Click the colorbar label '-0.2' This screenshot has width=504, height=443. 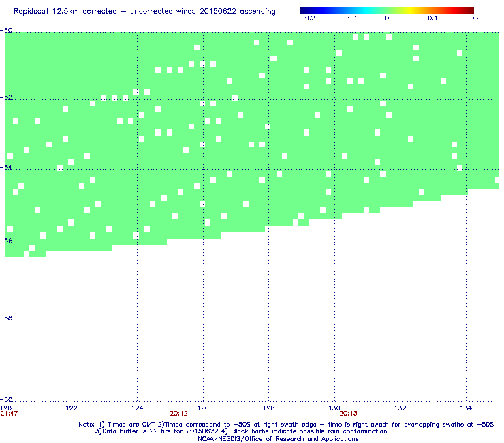[x=308, y=18]
